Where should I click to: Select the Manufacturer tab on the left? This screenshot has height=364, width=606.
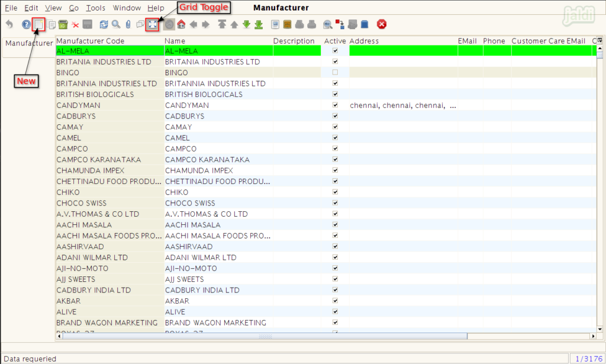click(x=29, y=43)
